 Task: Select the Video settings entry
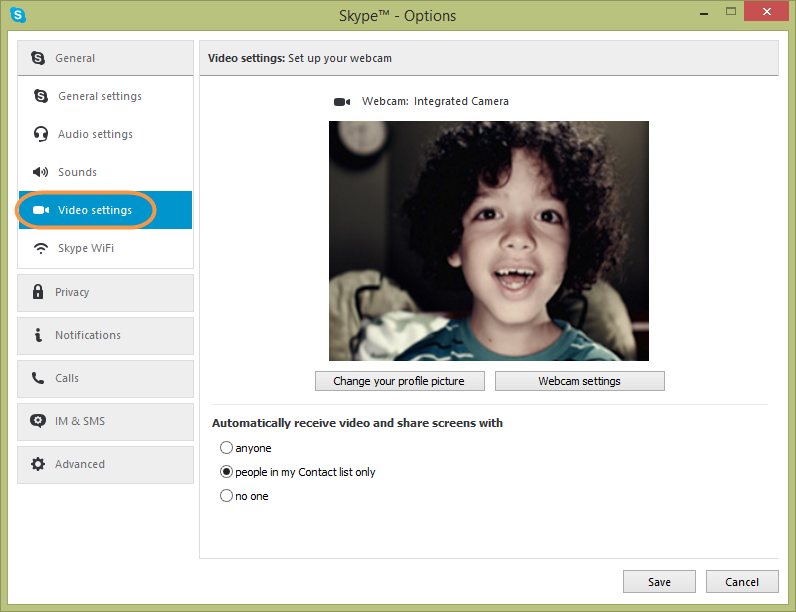(105, 210)
